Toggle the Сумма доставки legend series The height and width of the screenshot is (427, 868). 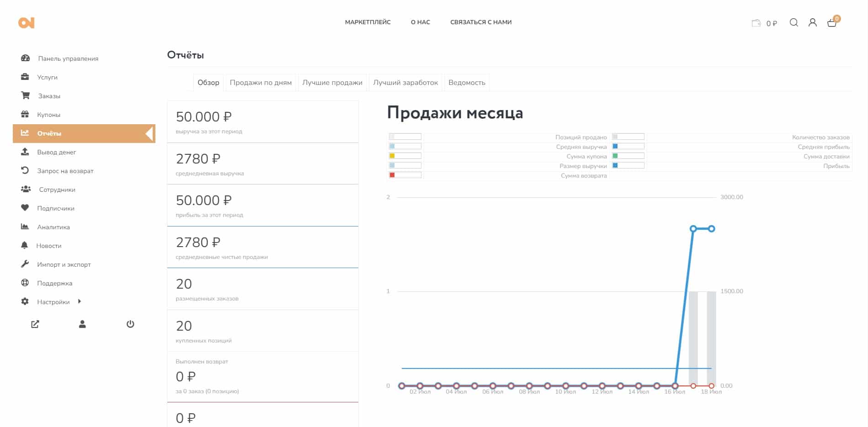[628, 156]
